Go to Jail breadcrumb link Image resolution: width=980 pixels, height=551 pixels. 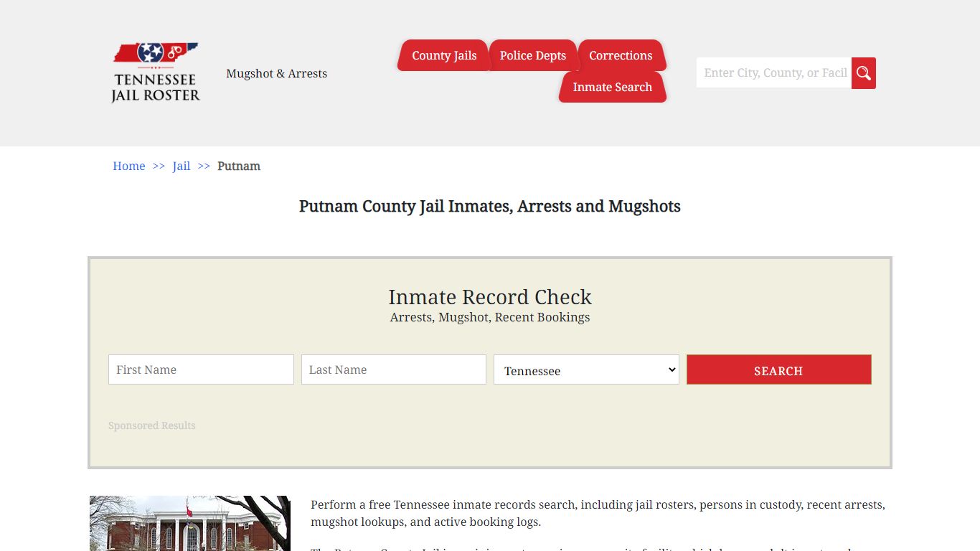pyautogui.click(x=182, y=166)
